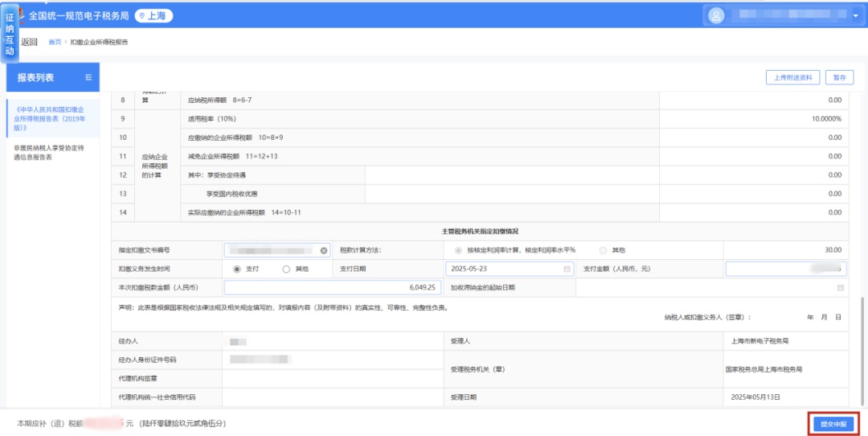Viewport: 868px width, 436px height.
Task: Click the 全国统一规范电子税务局 title
Action: pyautogui.click(x=79, y=16)
